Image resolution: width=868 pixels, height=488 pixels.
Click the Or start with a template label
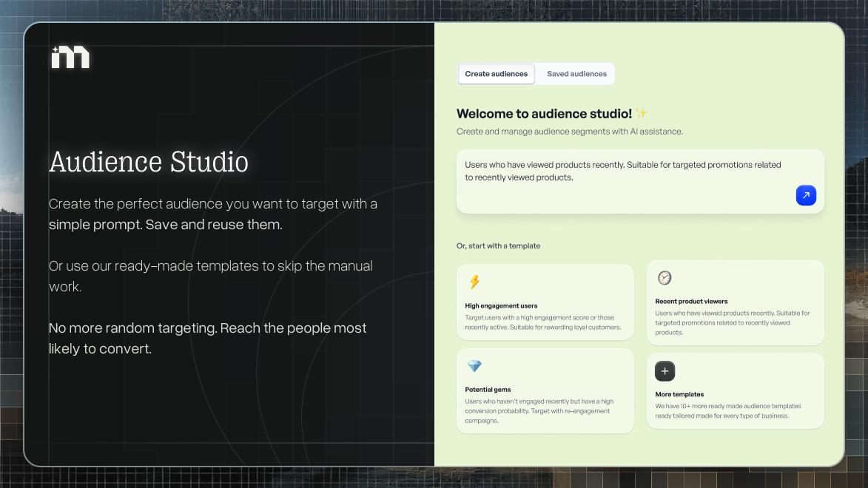tap(499, 245)
